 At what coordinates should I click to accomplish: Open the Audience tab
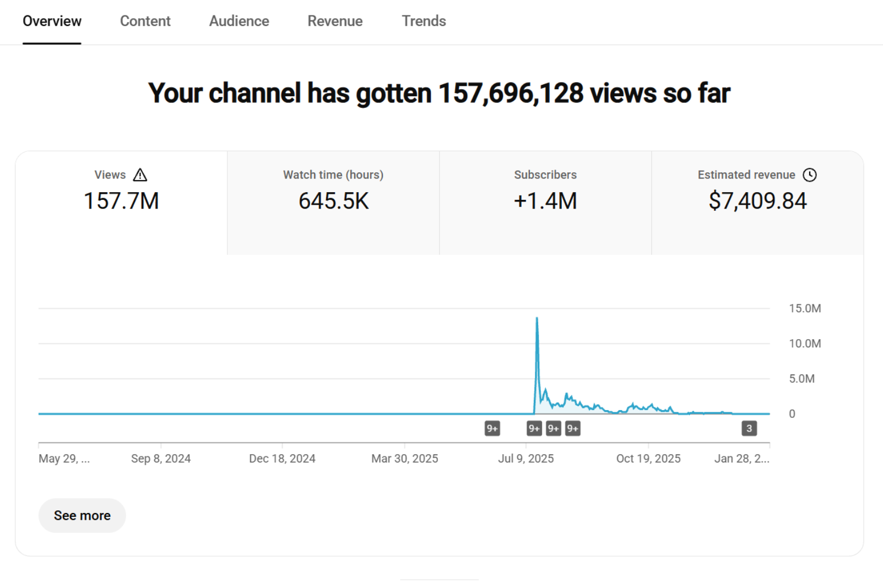click(239, 21)
